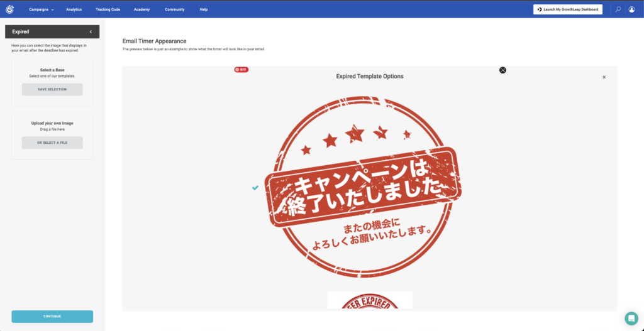Select the Japanese campaign-ended stamp template

pos(363,187)
